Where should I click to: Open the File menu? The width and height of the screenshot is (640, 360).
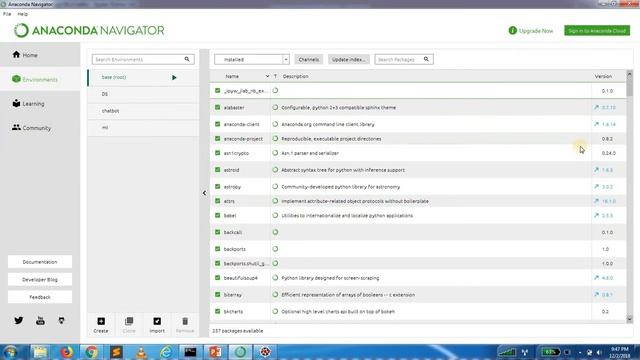(x=7, y=14)
